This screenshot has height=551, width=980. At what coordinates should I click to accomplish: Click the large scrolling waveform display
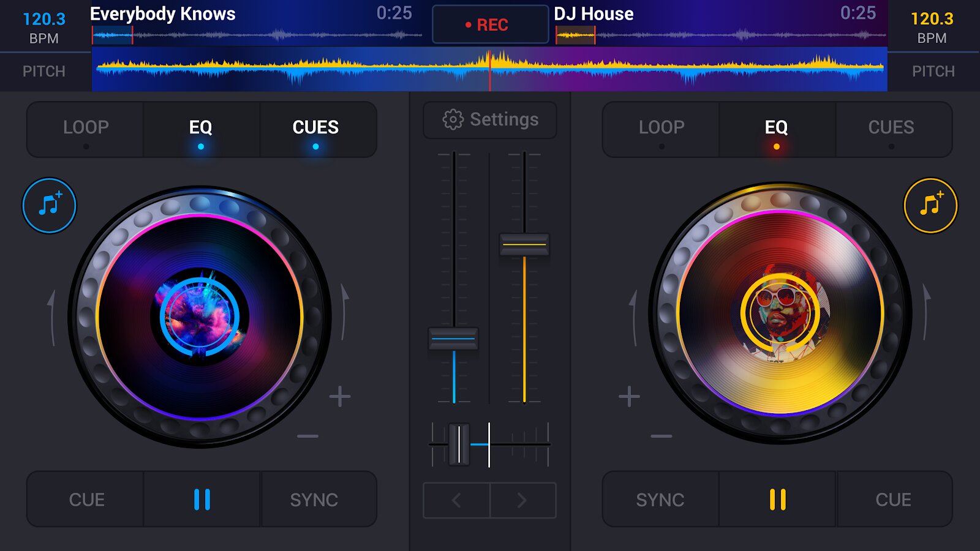[489, 69]
